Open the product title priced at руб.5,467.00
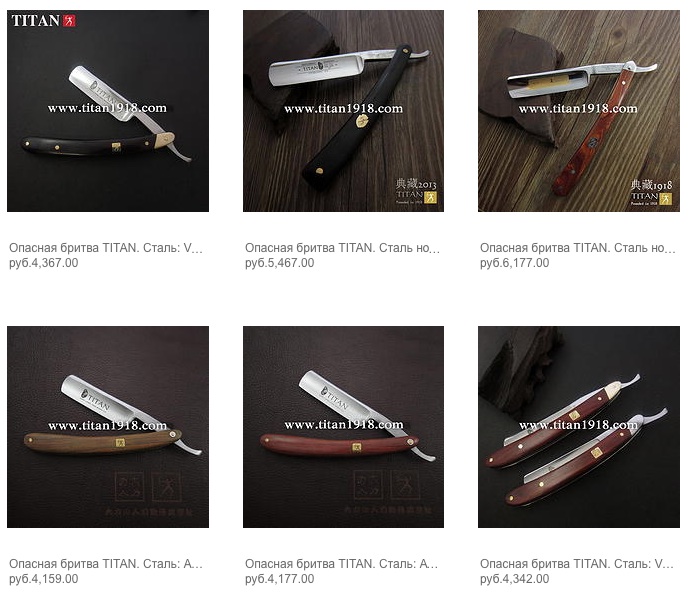This screenshot has height=595, width=691. [x=342, y=248]
